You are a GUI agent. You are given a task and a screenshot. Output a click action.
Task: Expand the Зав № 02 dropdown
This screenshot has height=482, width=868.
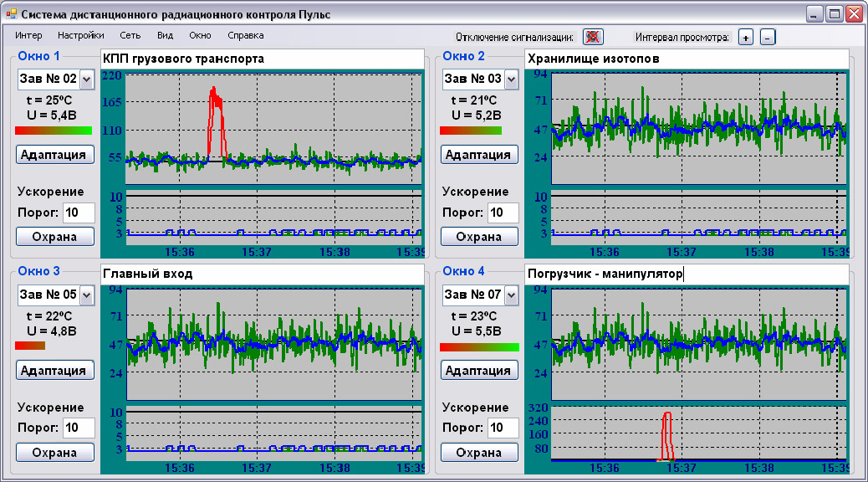86,79
